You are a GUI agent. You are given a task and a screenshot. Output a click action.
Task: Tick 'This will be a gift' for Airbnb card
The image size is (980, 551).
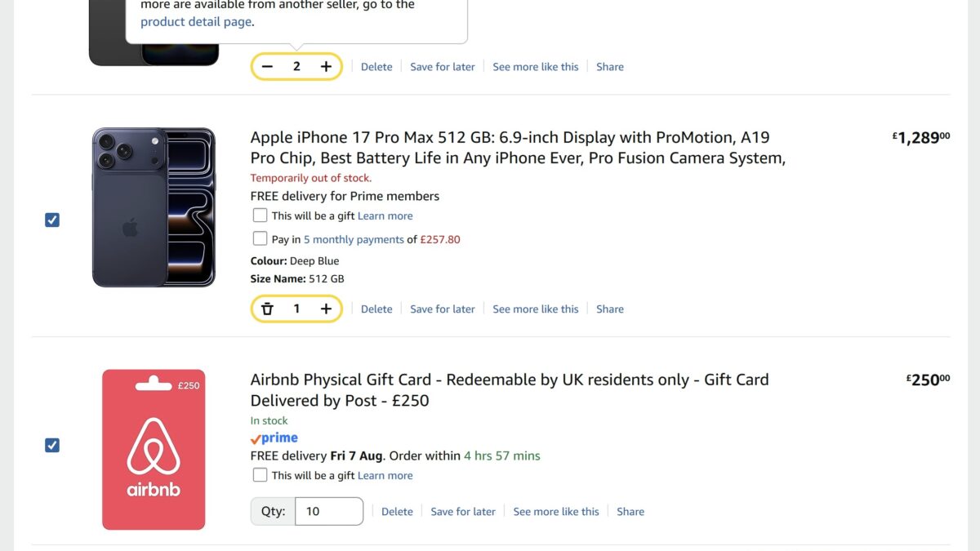click(260, 474)
